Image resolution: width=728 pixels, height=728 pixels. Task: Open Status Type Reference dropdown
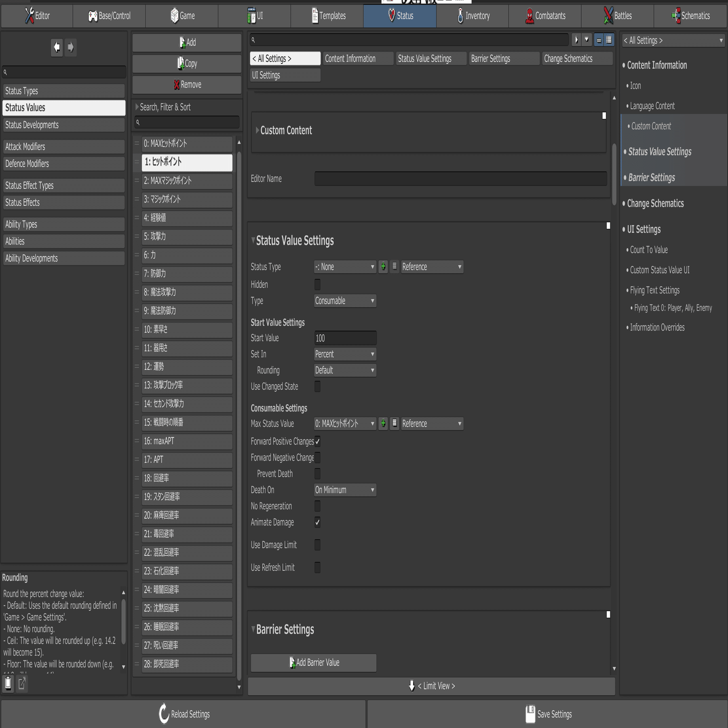432,267
